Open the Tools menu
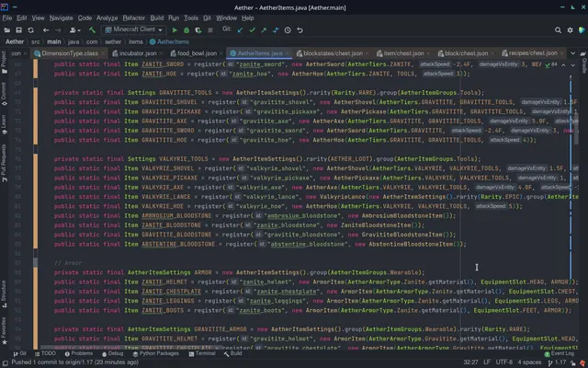Viewport: 588px width, 368px height. (191, 18)
